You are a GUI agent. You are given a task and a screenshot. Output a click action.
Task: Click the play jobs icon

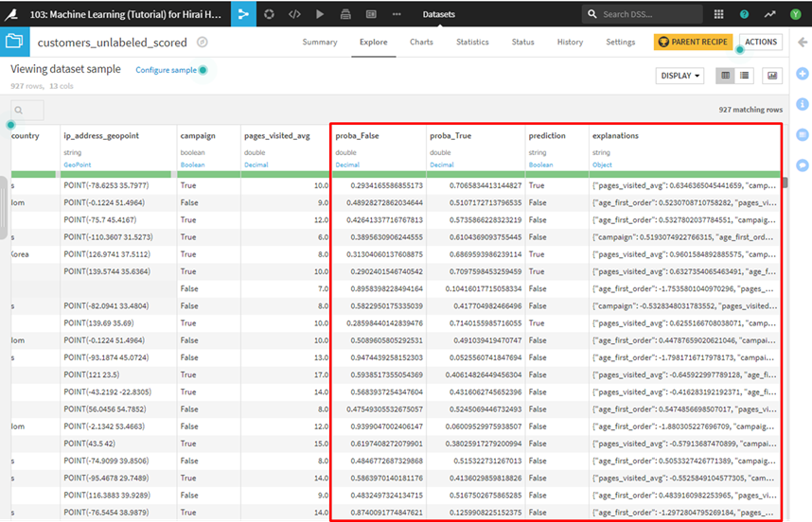click(x=320, y=14)
